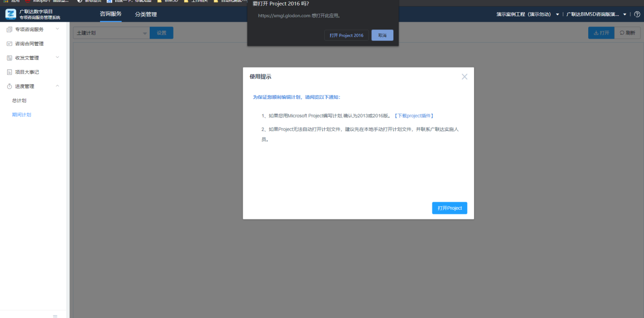Click the xmgl.glodon.com prompt text
Image resolution: width=644 pixels, height=318 pixels.
click(x=299, y=16)
